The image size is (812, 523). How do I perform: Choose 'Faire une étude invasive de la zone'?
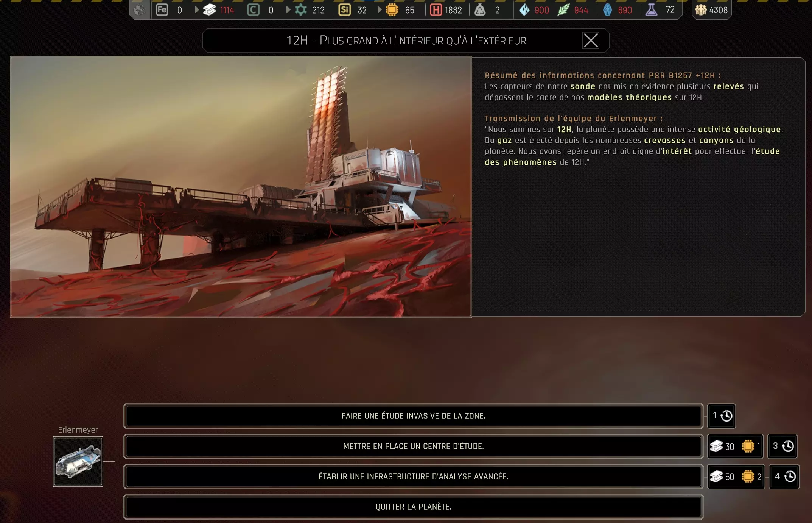tap(413, 416)
